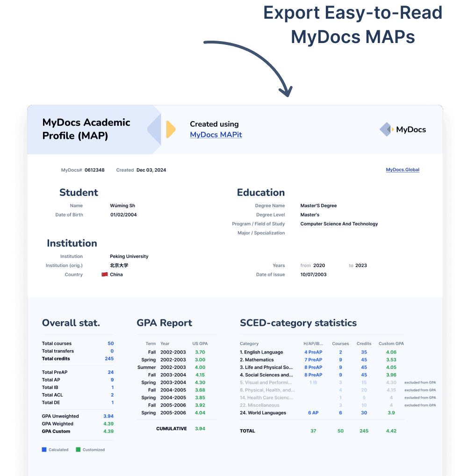Click the from year 2020
475x476 pixels.
point(319,265)
